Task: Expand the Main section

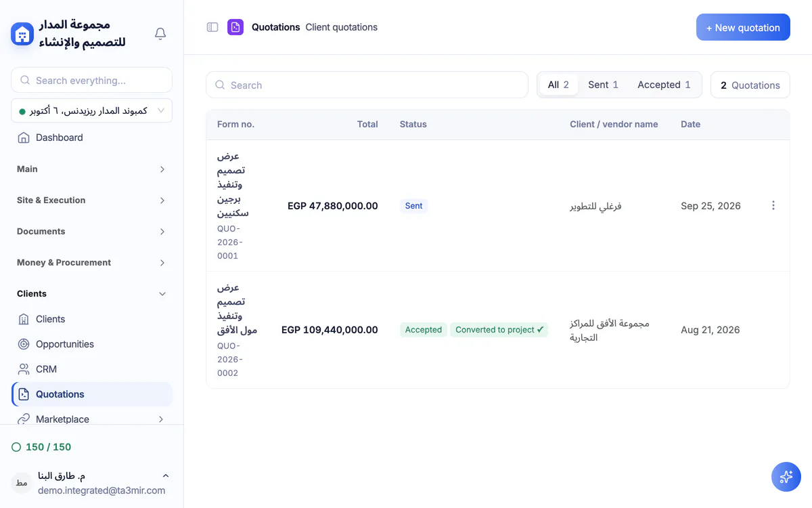Action: pyautogui.click(x=91, y=169)
